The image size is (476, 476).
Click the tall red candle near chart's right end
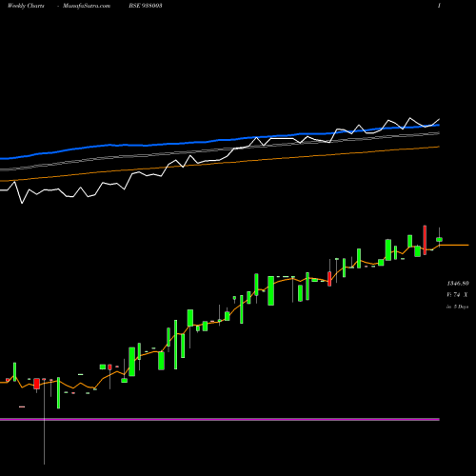[x=425, y=240]
